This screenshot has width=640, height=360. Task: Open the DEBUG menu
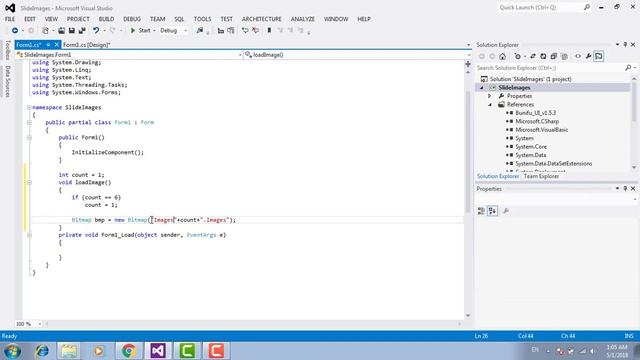coord(132,19)
